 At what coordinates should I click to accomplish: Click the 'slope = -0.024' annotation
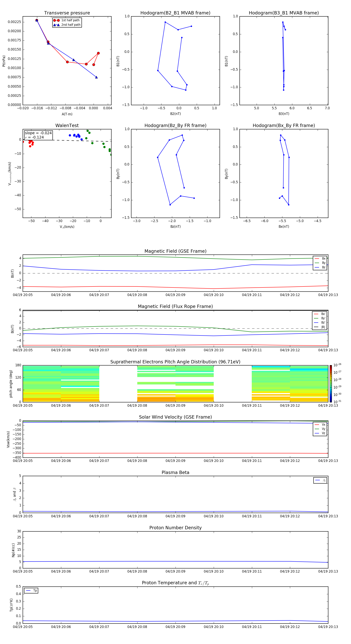pyautogui.click(x=38, y=133)
